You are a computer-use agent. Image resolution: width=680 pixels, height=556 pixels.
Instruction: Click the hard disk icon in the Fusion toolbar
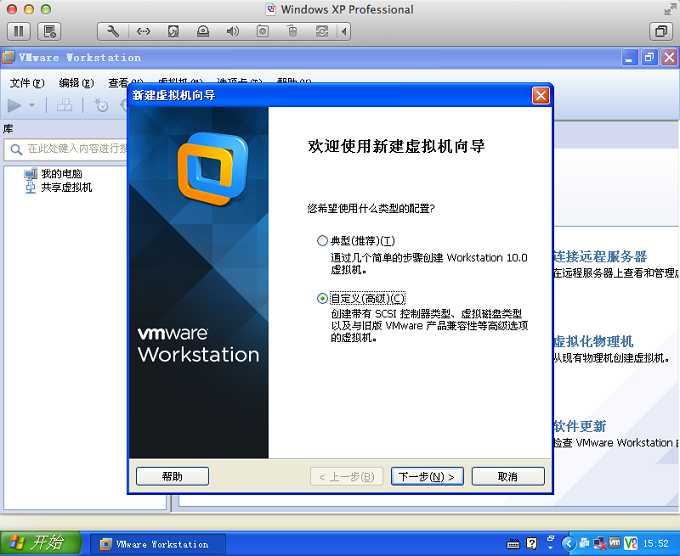[x=173, y=31]
